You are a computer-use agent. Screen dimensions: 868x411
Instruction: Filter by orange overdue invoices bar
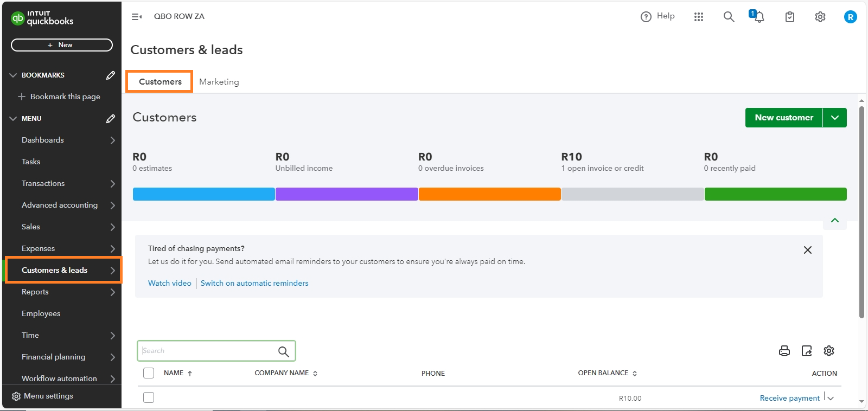pyautogui.click(x=489, y=194)
